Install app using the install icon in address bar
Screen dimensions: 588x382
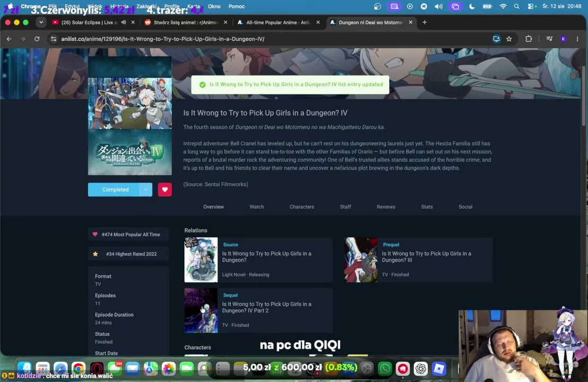tap(496, 39)
